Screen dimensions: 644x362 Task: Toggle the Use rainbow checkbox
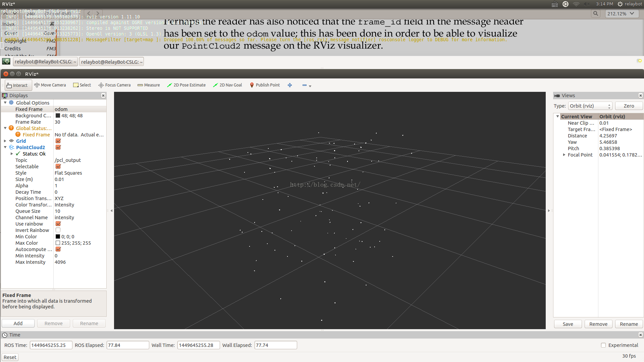coord(58,224)
